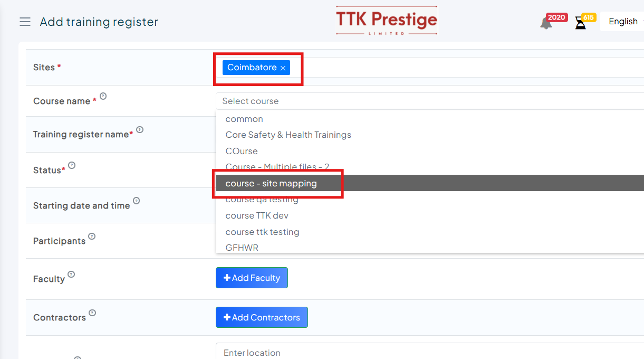Open the hourglass pending items icon
Screen dimensions: 644x359
pos(580,23)
